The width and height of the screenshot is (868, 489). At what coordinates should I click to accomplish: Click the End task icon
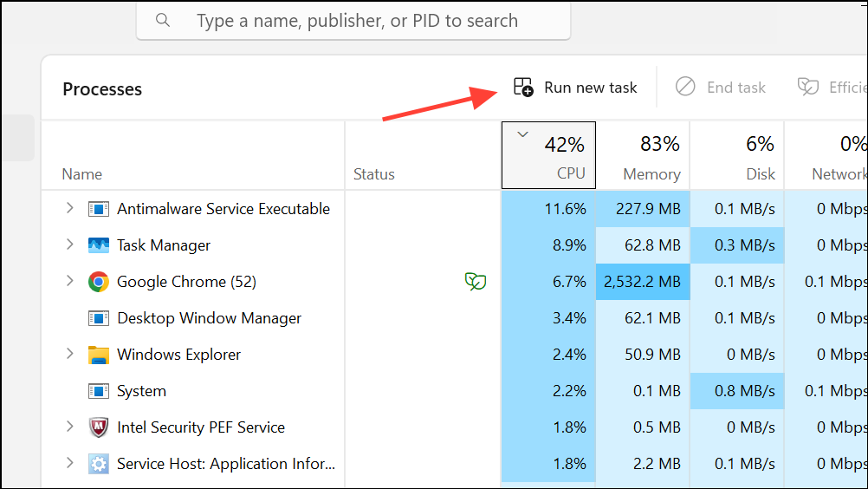685,87
